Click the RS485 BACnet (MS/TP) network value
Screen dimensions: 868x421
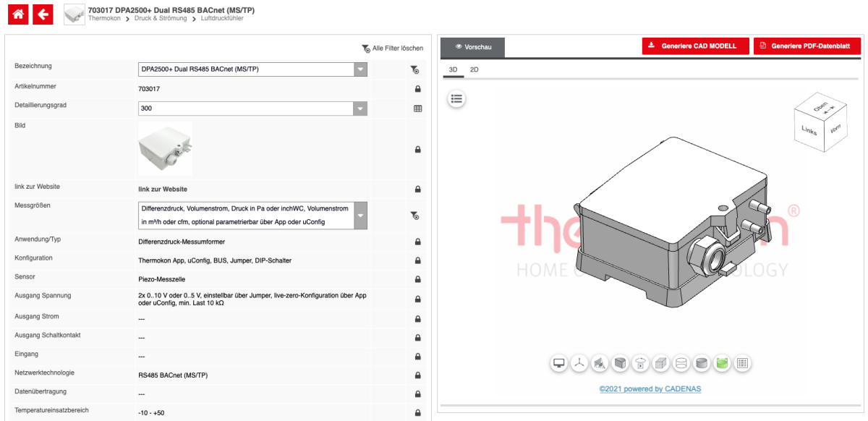pos(173,375)
